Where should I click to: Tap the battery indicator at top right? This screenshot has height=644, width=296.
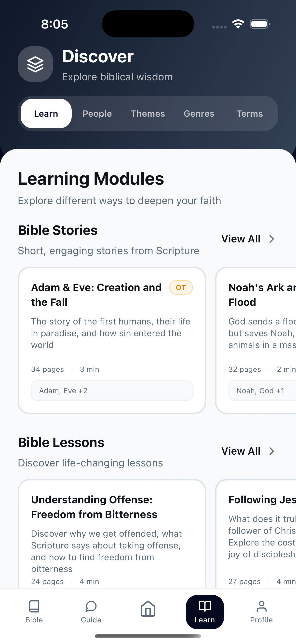259,24
